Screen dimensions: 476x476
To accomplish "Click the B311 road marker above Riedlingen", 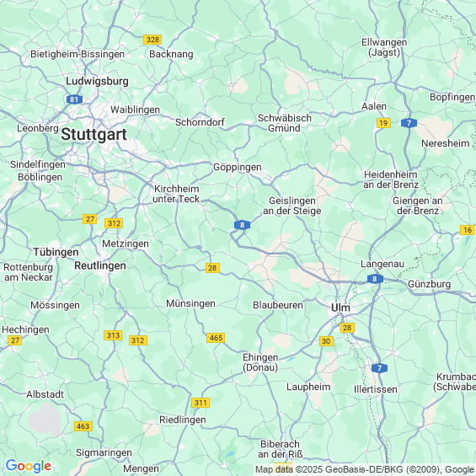I will (201, 403).
